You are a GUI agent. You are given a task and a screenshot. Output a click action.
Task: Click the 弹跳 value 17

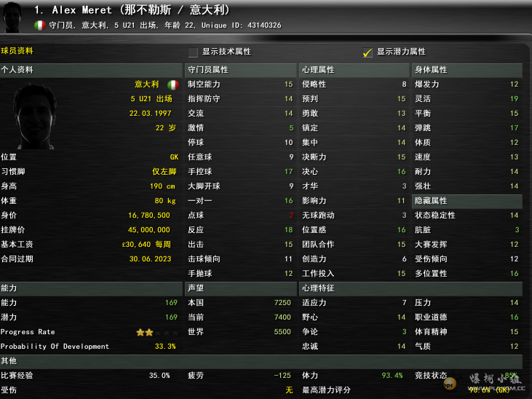click(515, 128)
